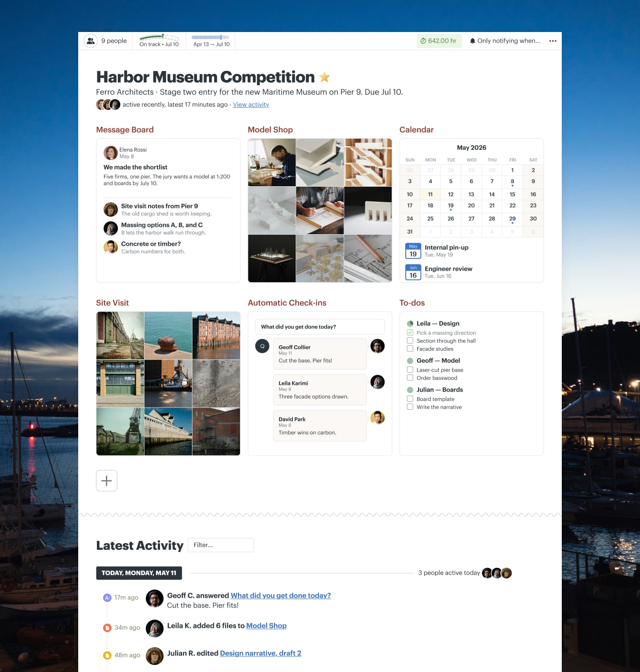Screen dimensions: 640x672
Task: Open the 642.00 hr time tracking badge
Action: [x=439, y=41]
